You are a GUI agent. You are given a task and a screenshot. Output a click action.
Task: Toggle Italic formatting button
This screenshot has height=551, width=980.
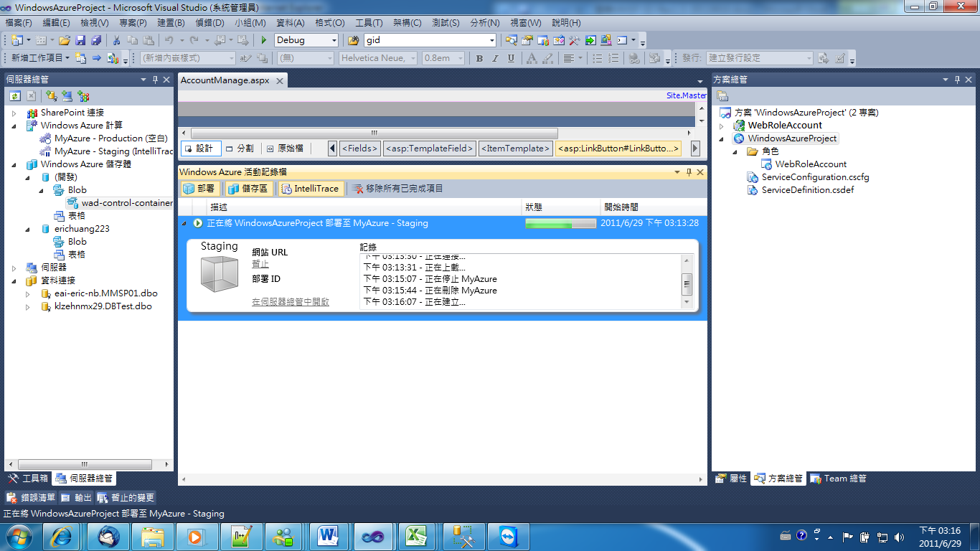pyautogui.click(x=495, y=58)
